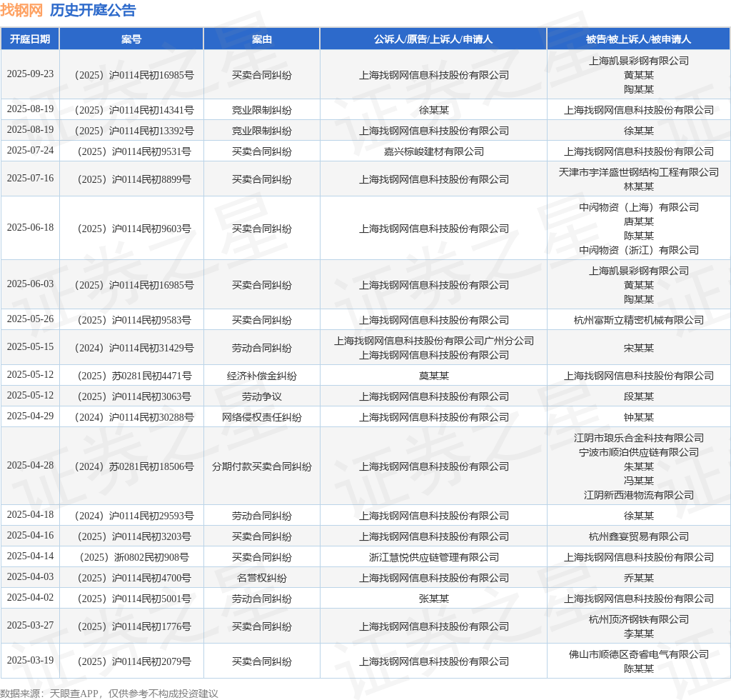Click cause 名誉权纠纷
The width and height of the screenshot is (731, 700).
(x=261, y=578)
